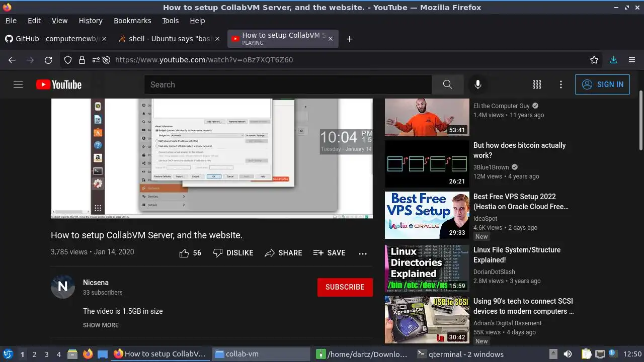Open the IdeaSpot channel name
This screenshot has width=644, height=362.
(485, 219)
